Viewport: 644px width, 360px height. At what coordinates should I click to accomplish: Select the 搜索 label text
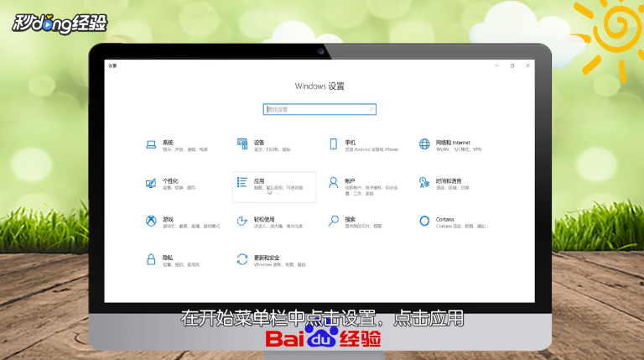[x=350, y=219]
